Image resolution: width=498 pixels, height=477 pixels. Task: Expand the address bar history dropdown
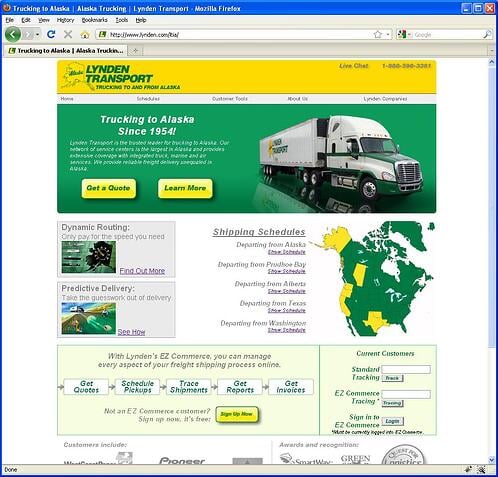point(388,34)
